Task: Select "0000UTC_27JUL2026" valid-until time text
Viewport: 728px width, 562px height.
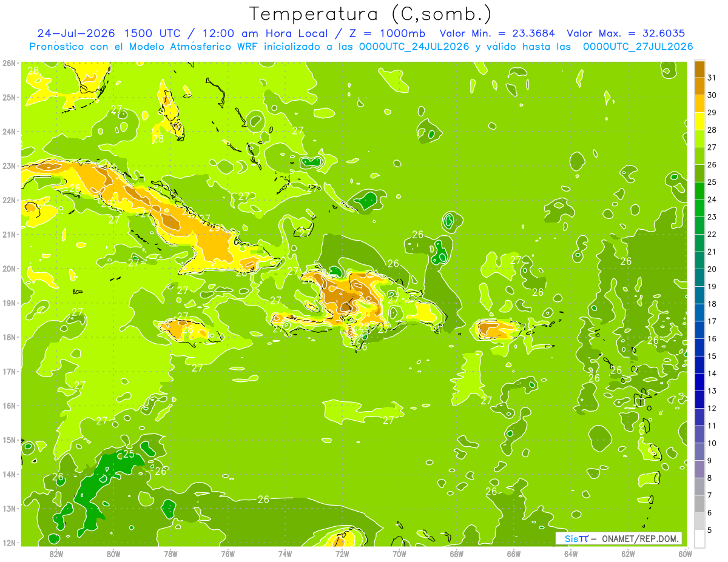Action: (x=638, y=47)
